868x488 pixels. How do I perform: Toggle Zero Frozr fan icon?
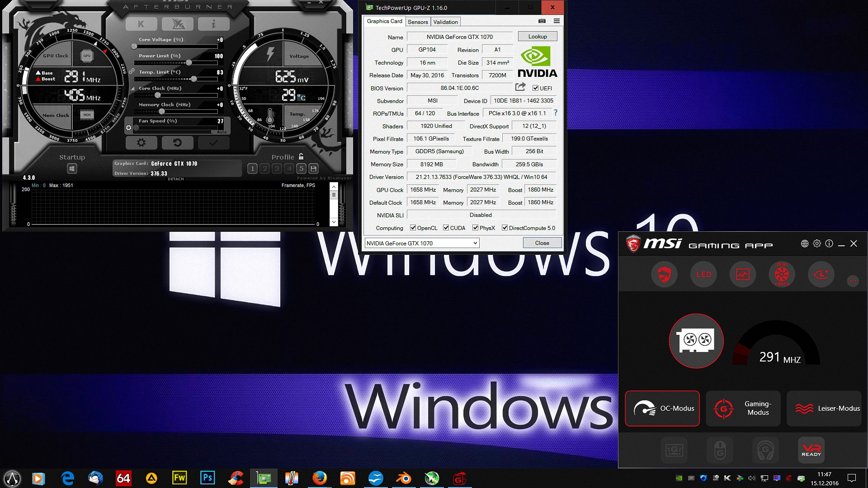click(x=782, y=274)
